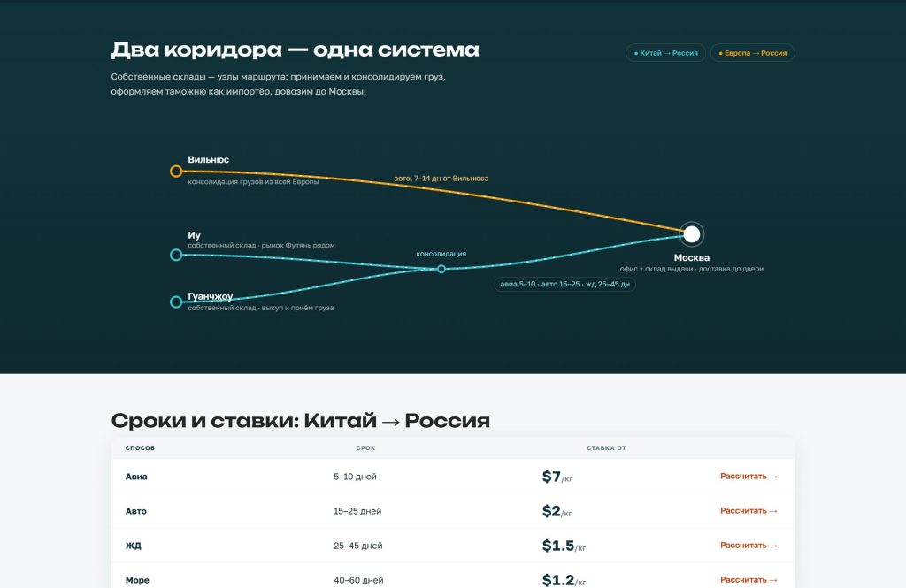Screen dimensions: 906x588
Task: Click the консолидация junction node
Action: pyautogui.click(x=441, y=269)
